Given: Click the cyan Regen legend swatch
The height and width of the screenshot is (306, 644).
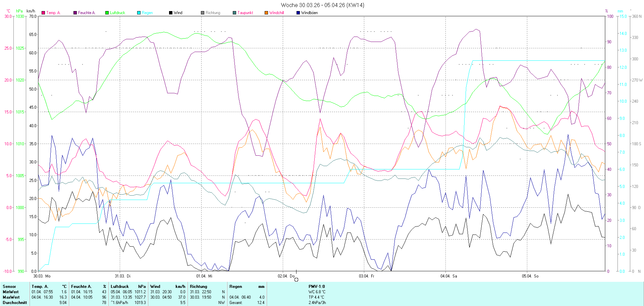Looking at the screenshot, I should 139,13.
